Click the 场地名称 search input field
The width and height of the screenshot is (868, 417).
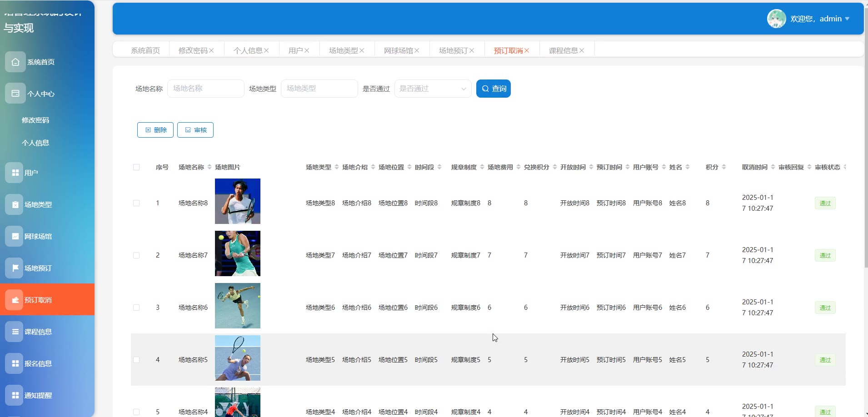[x=205, y=89]
